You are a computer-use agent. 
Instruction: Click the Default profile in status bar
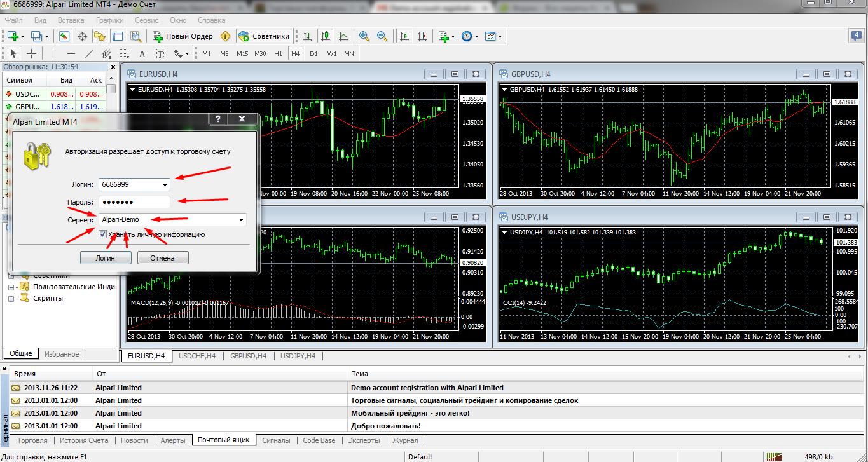[x=420, y=456]
